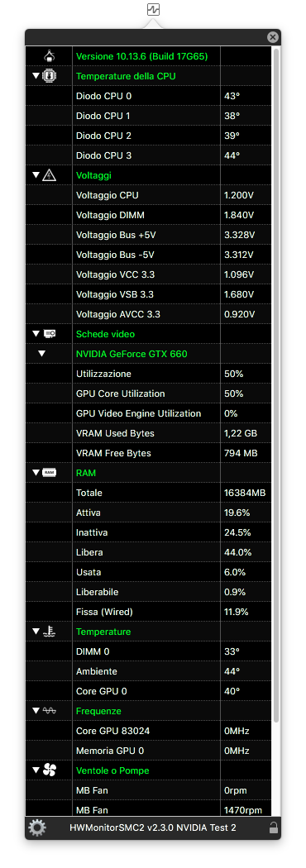Select the Voltaggio Bus -5V row

click(149, 255)
